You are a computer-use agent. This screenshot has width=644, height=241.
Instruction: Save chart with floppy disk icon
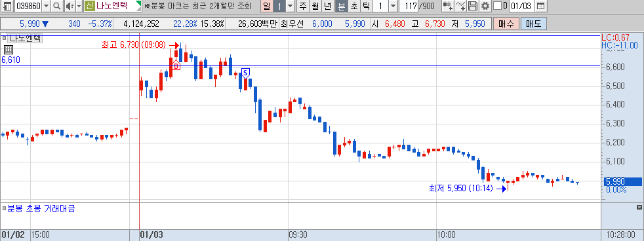[x=473, y=6]
